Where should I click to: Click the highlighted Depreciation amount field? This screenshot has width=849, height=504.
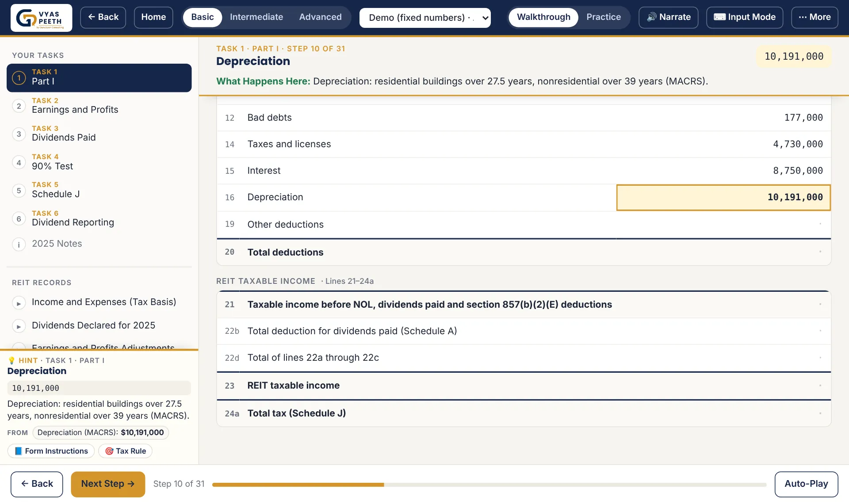(723, 198)
